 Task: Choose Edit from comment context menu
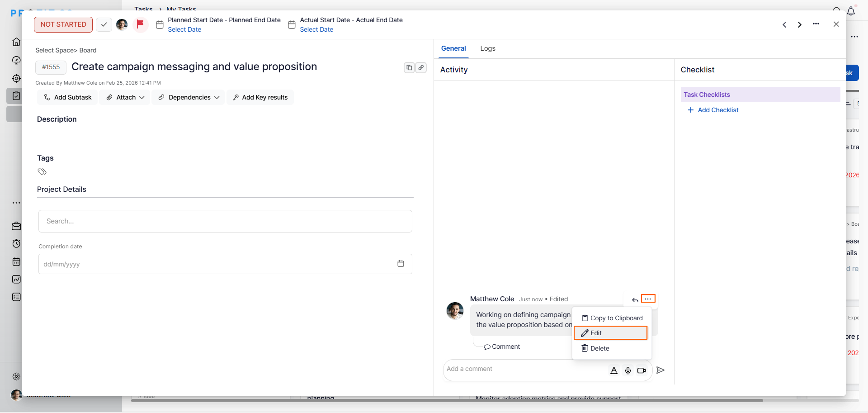tap(610, 333)
